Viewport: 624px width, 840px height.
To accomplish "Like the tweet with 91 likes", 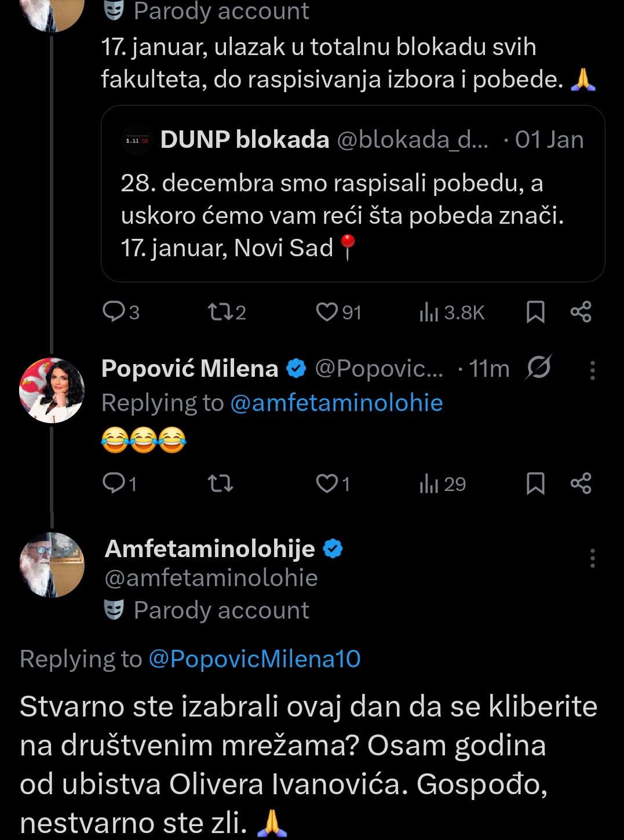I will (327, 312).
